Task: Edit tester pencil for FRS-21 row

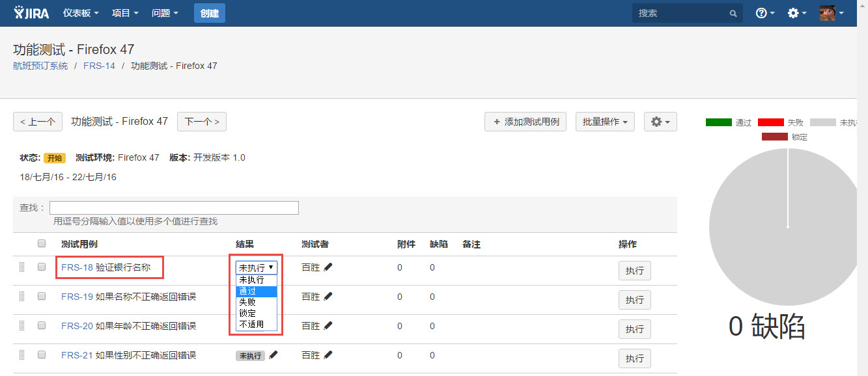Action: [x=328, y=355]
